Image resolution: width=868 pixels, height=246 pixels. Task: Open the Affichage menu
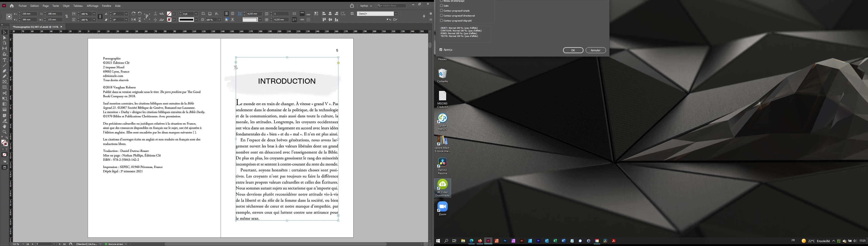tap(92, 6)
